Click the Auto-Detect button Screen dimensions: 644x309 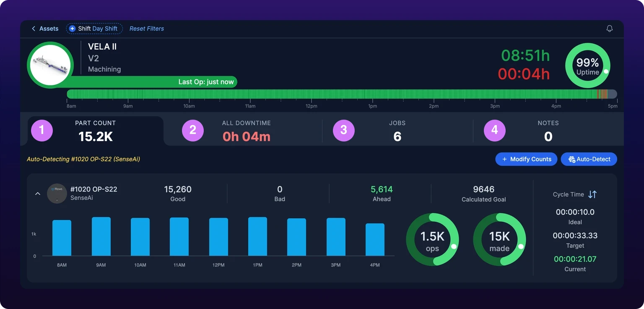589,159
